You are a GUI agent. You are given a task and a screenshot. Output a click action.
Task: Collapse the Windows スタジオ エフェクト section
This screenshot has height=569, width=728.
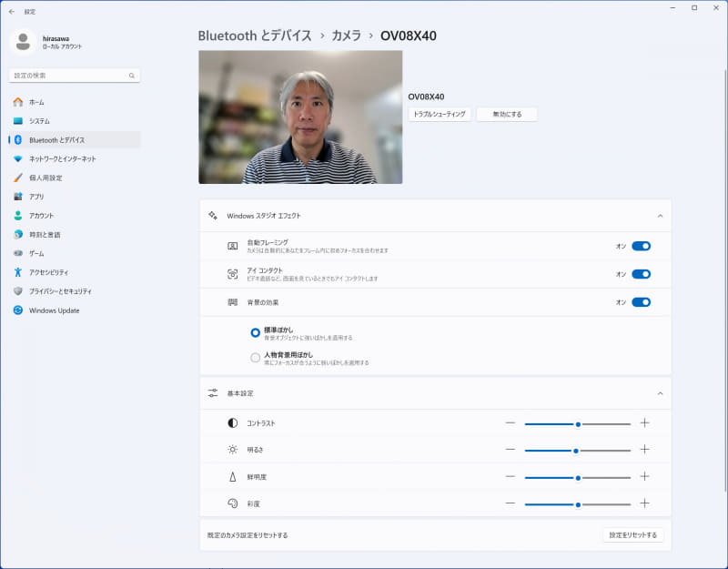point(660,217)
